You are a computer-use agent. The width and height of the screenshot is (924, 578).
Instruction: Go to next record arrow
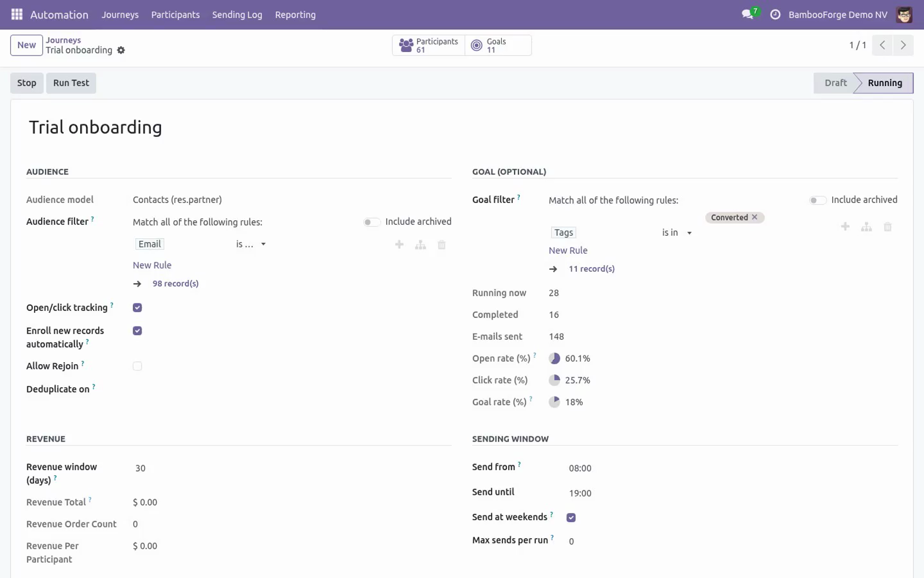coord(903,45)
